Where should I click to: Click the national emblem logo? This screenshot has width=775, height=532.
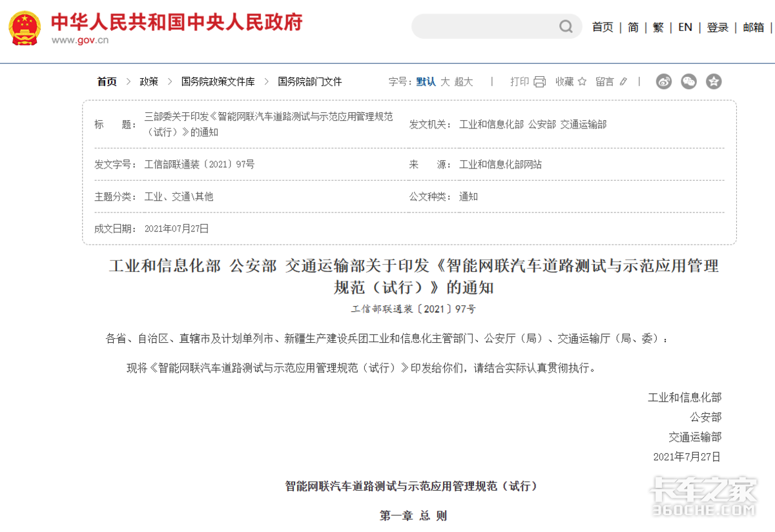coord(24,28)
